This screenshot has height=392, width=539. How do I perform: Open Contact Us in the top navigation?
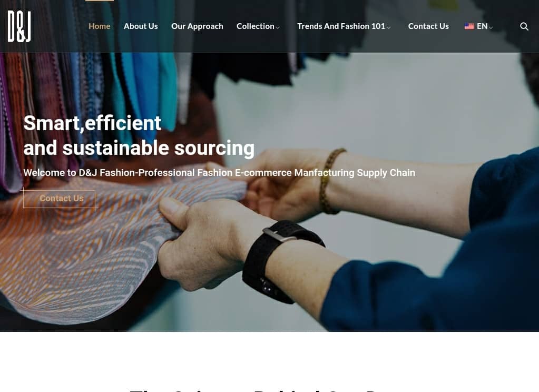pos(428,26)
